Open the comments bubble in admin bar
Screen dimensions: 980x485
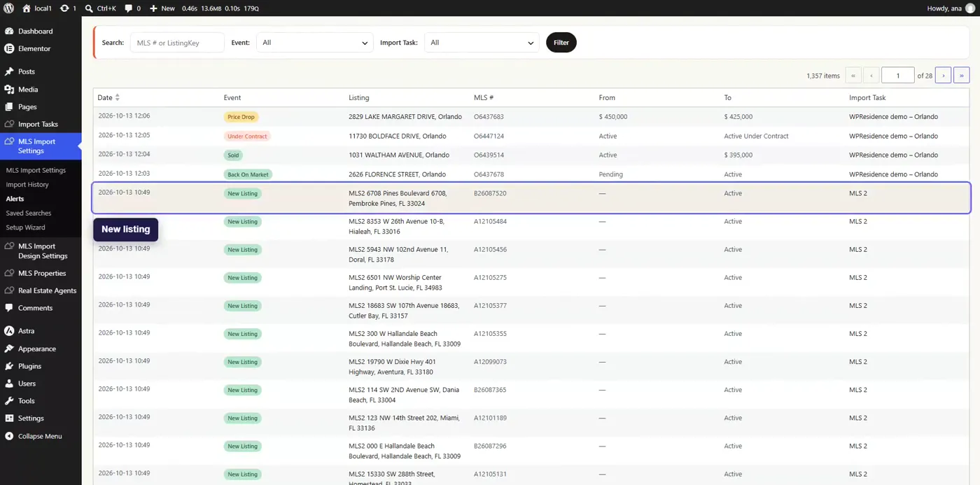click(x=129, y=8)
